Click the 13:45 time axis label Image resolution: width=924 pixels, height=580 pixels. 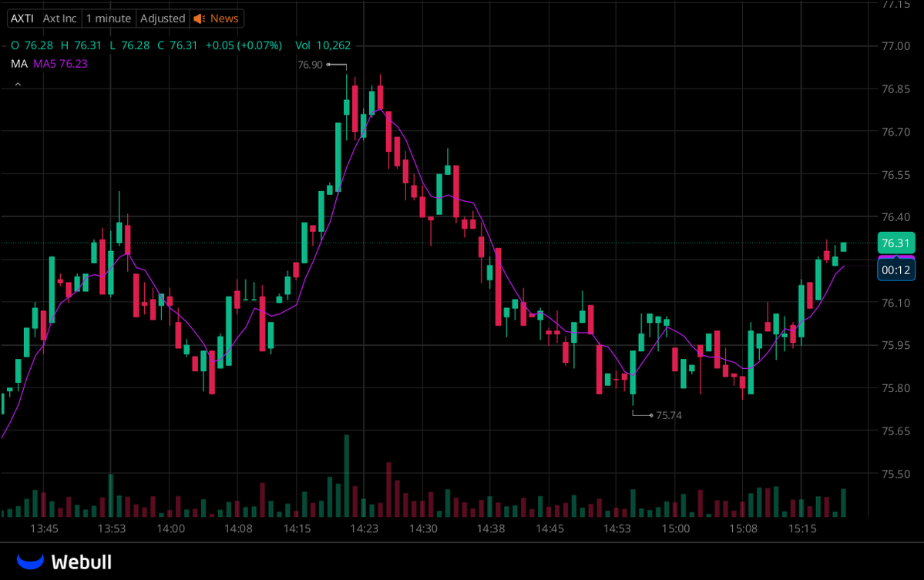(44, 528)
